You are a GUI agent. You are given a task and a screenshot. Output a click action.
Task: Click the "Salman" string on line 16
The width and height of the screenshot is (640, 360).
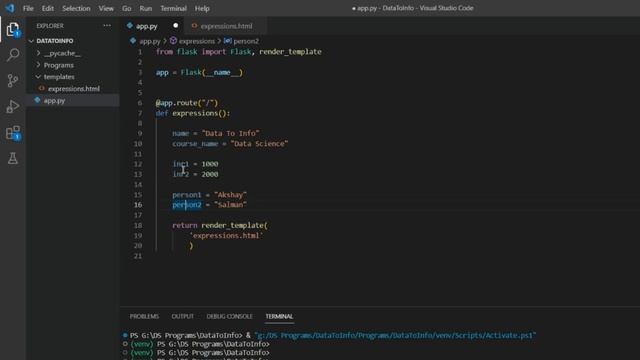point(230,205)
